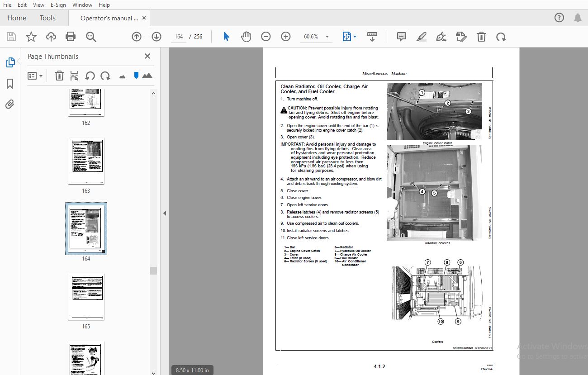Image resolution: width=588 pixels, height=375 pixels.
Task: Open the E-Sign menu
Action: [x=58, y=5]
